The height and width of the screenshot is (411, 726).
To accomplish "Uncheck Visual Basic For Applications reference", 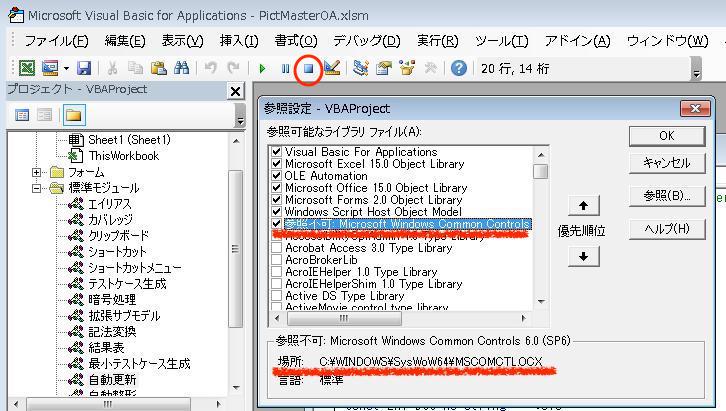I will (x=276, y=151).
